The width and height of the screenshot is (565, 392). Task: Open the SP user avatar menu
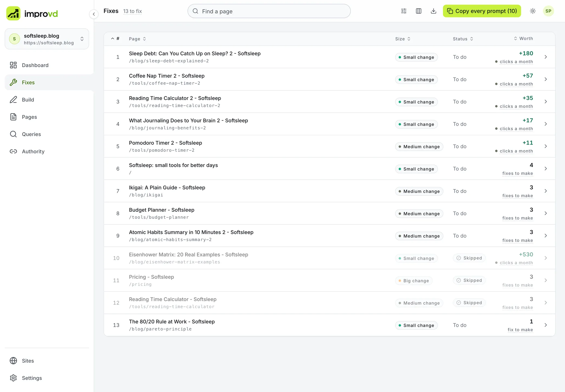pyautogui.click(x=548, y=11)
